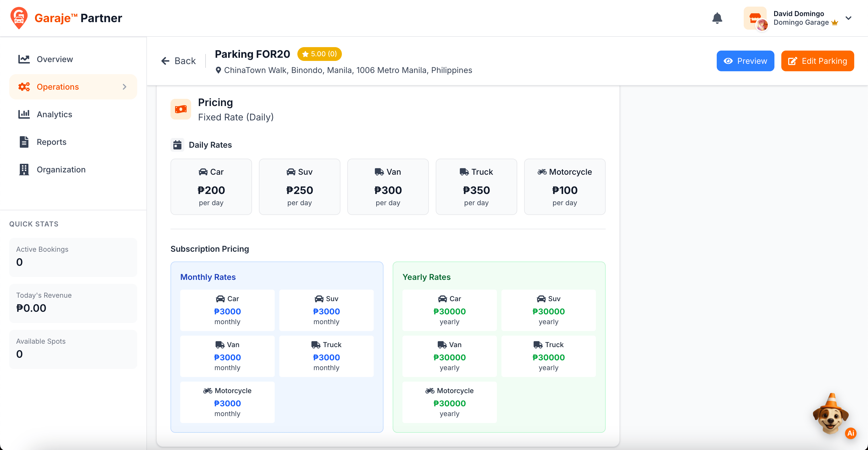Select the Car daily rate card
This screenshot has height=450, width=868.
click(211, 187)
